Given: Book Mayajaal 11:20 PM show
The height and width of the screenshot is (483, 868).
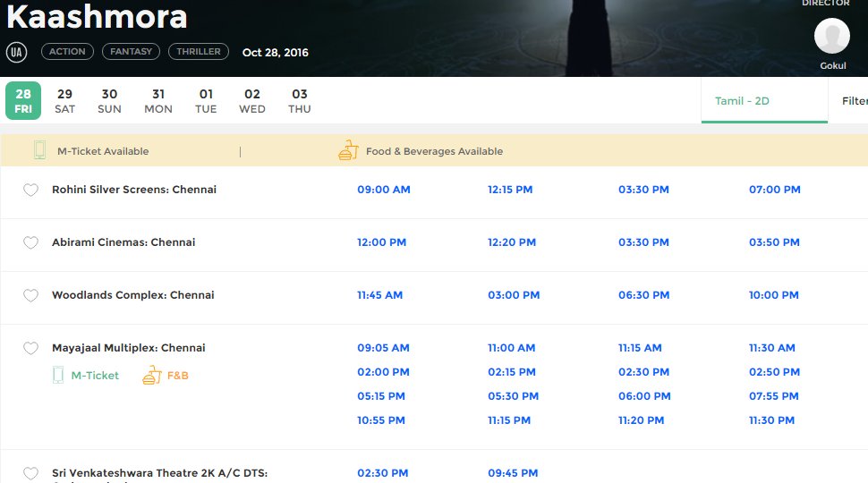Looking at the screenshot, I should 641,419.
